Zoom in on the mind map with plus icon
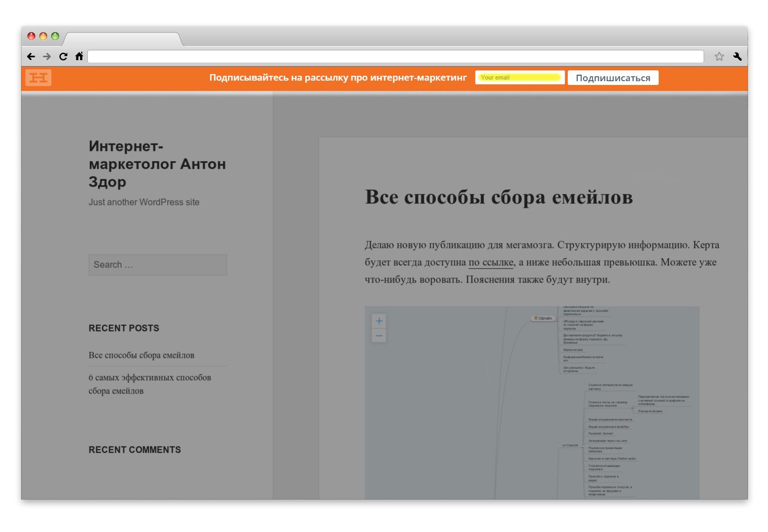This screenshot has height=532, width=768. (379, 320)
